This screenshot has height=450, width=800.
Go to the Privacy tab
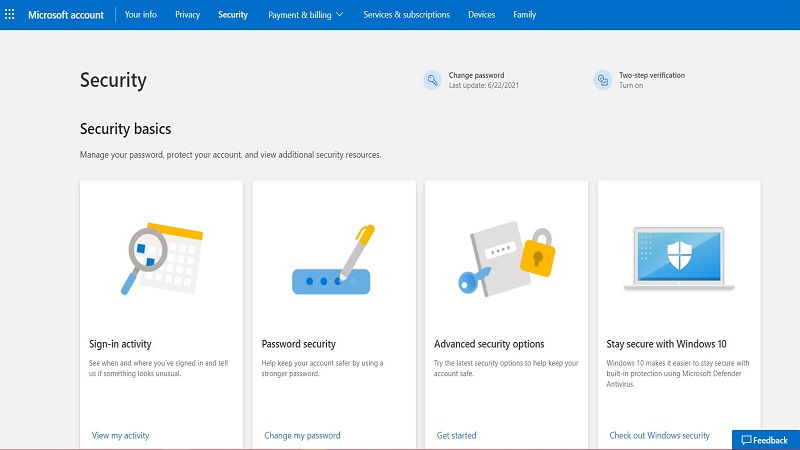pyautogui.click(x=187, y=15)
